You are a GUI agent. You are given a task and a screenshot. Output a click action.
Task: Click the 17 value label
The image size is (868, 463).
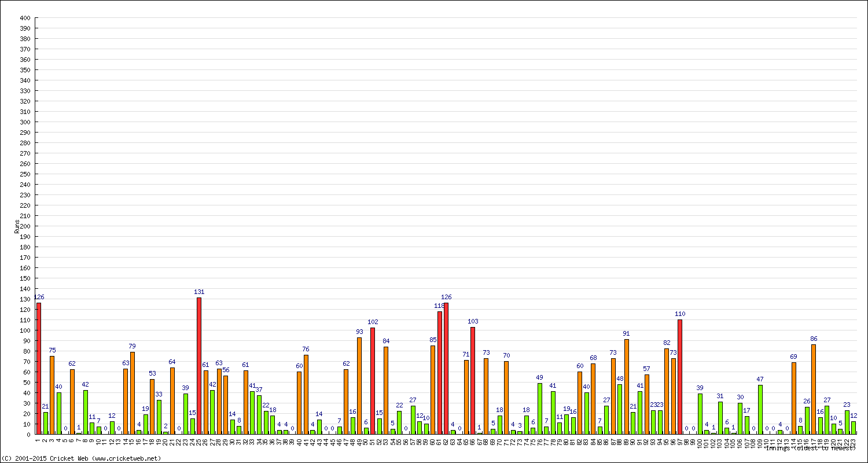pos(746,411)
